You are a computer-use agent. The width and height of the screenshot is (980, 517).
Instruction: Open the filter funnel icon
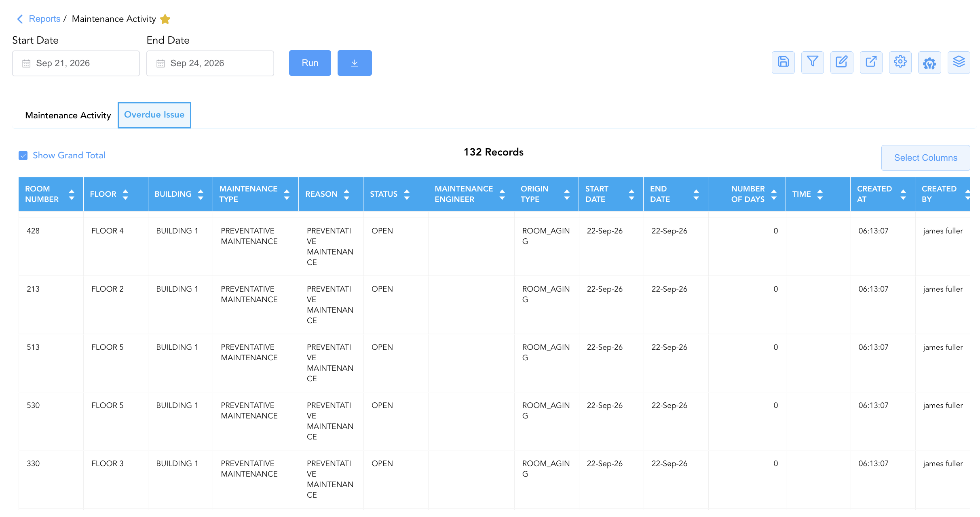812,63
